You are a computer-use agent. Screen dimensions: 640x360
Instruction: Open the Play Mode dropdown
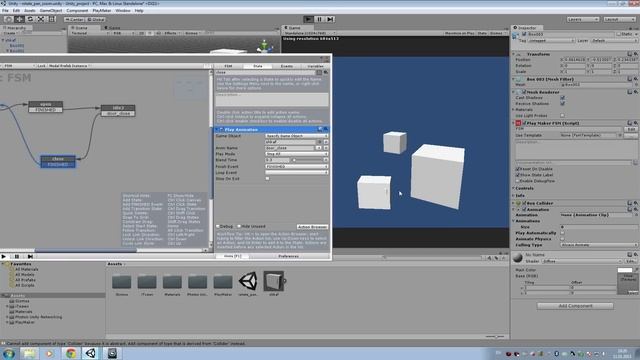296,154
